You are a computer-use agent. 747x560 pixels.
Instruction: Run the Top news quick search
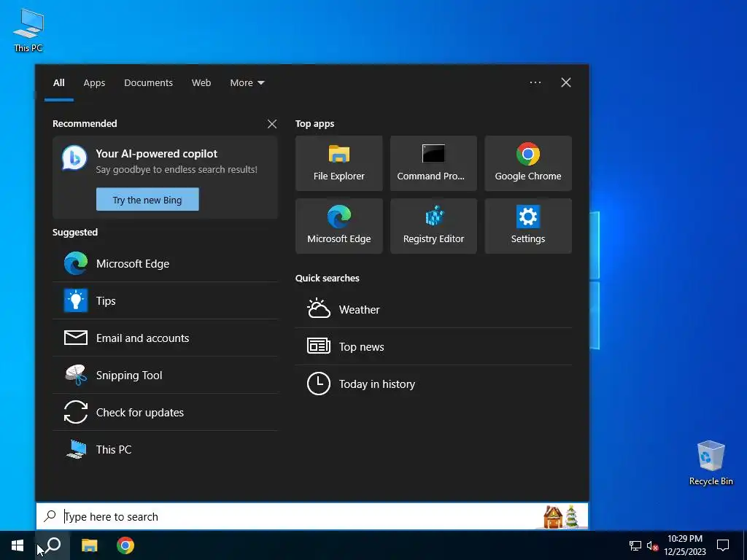(433, 346)
